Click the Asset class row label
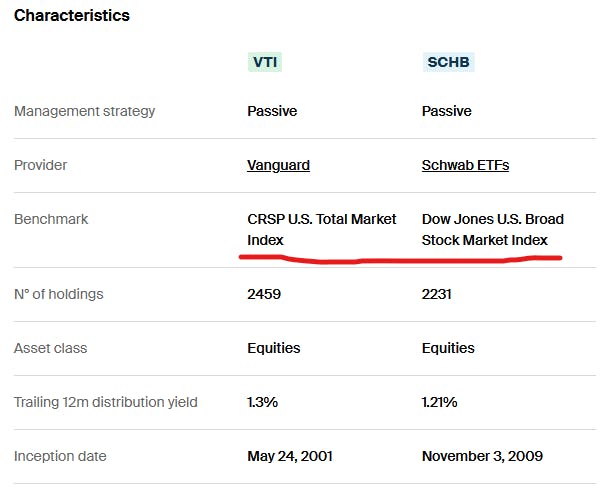The image size is (612, 493). click(x=51, y=348)
